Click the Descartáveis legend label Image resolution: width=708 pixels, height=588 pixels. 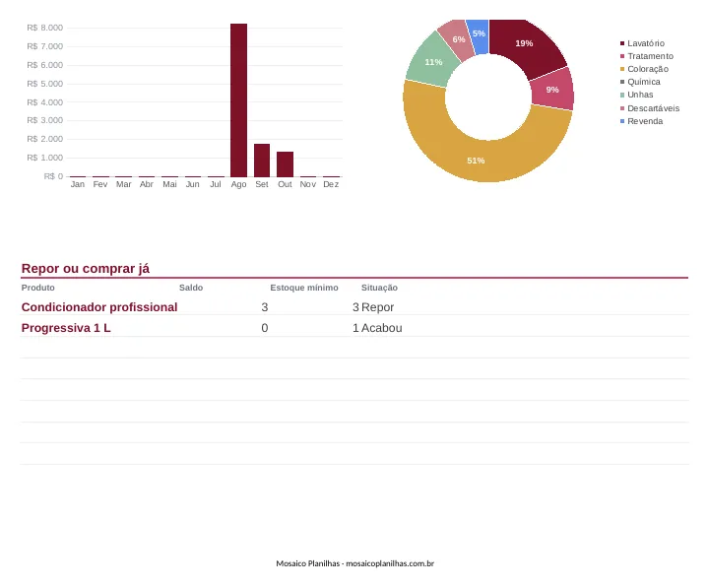click(654, 108)
